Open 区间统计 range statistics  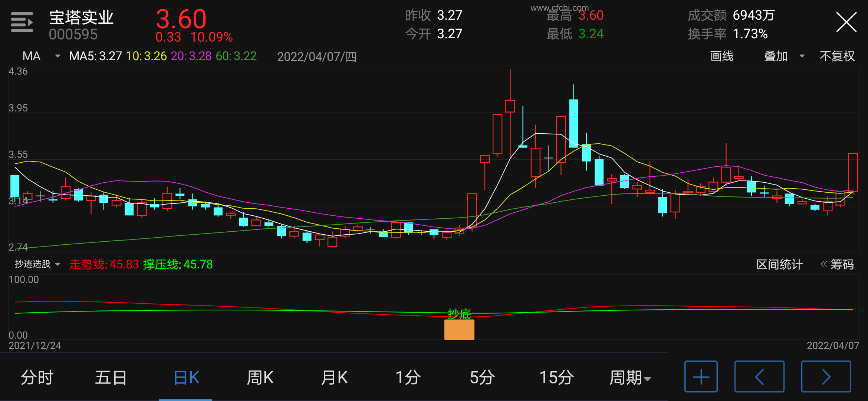(779, 264)
